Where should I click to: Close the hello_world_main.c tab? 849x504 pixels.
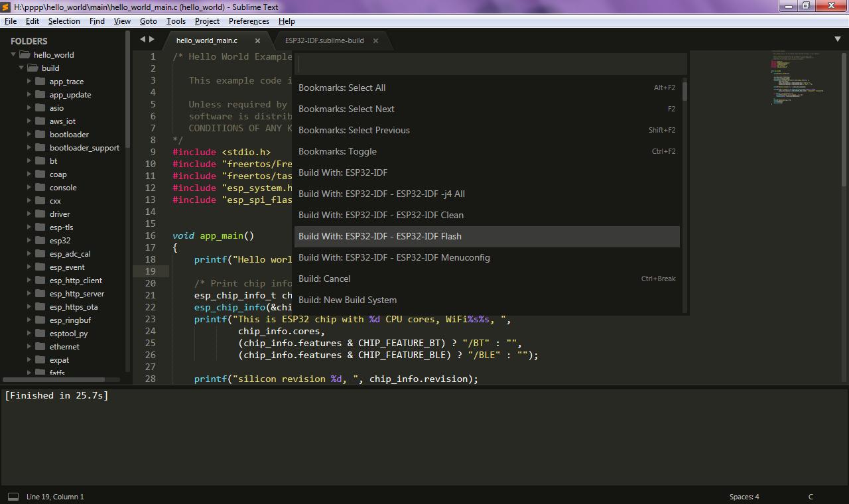coord(258,40)
